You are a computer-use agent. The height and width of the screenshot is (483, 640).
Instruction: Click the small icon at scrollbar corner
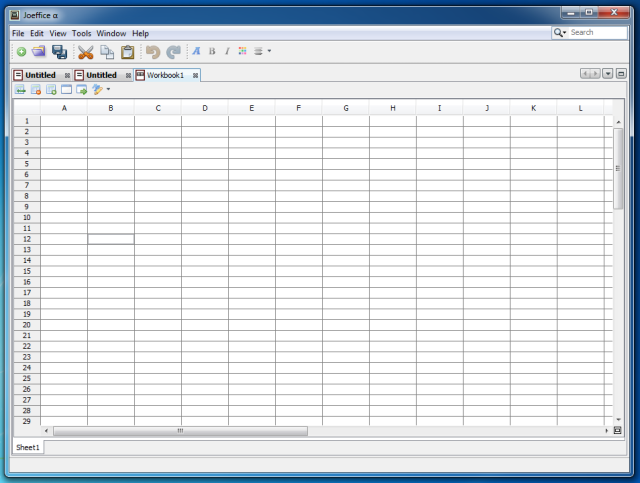pyautogui.click(x=618, y=430)
